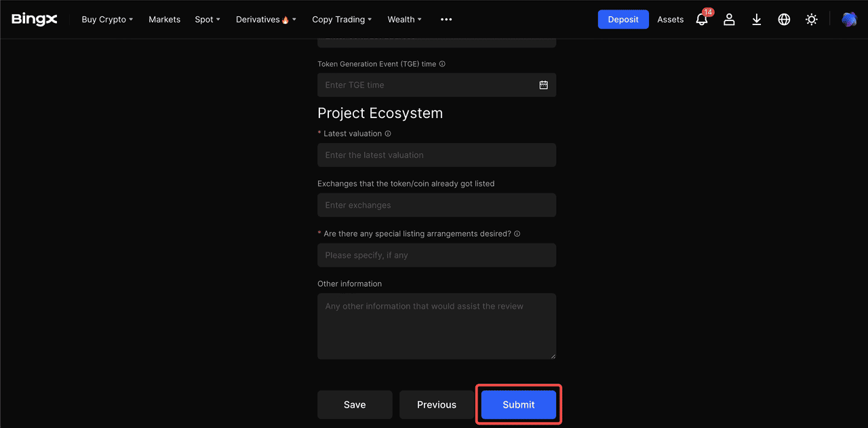
Task: Click info icon beside special listing arrangements
Action: pos(517,233)
